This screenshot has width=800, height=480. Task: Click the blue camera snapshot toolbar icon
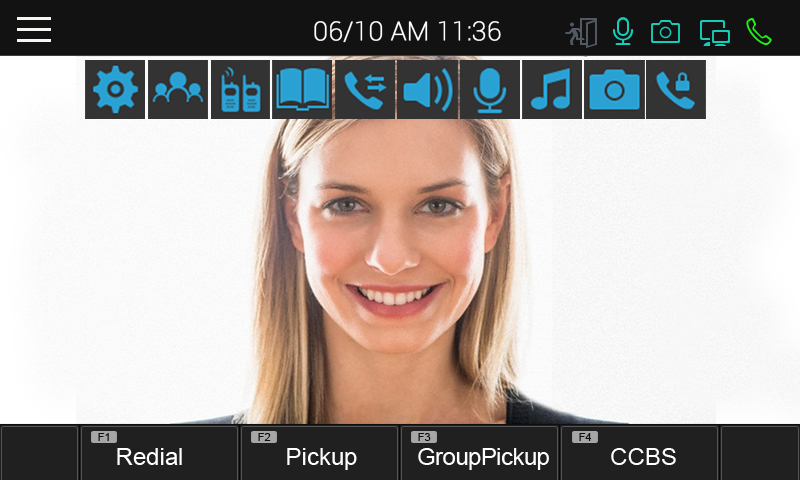point(614,89)
